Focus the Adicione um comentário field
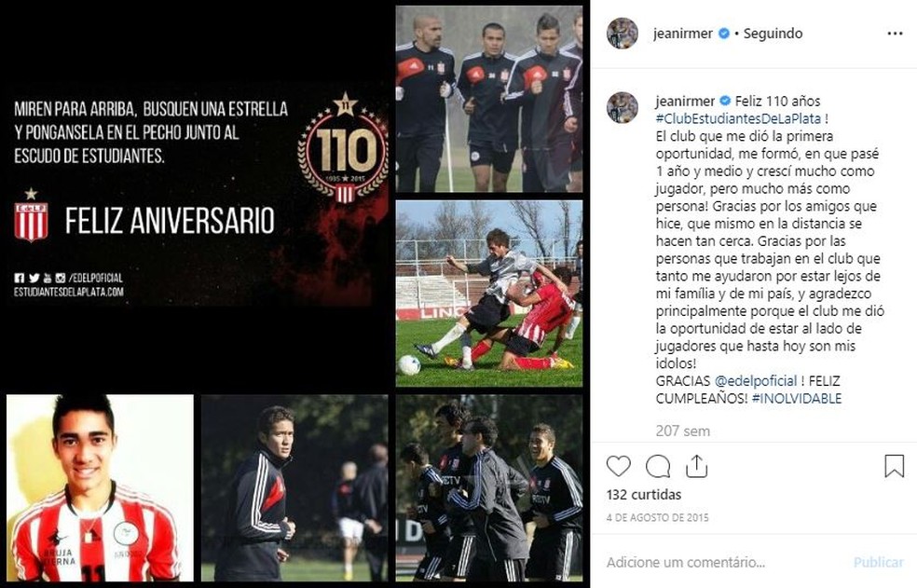This screenshot has width=917, height=588. point(725,562)
